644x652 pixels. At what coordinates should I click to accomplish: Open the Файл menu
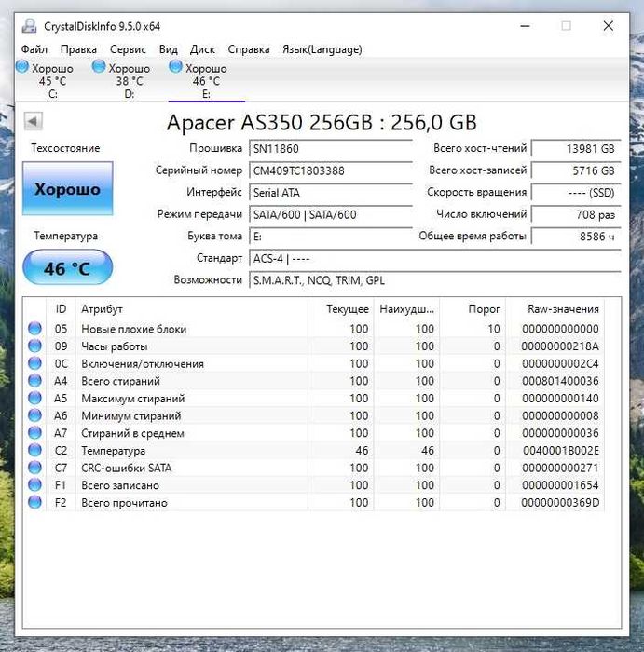(34, 49)
